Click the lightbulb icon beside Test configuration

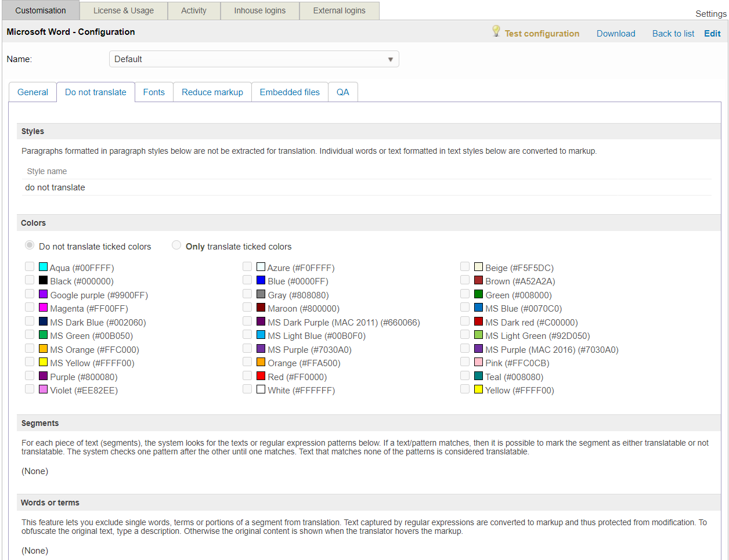tap(496, 31)
